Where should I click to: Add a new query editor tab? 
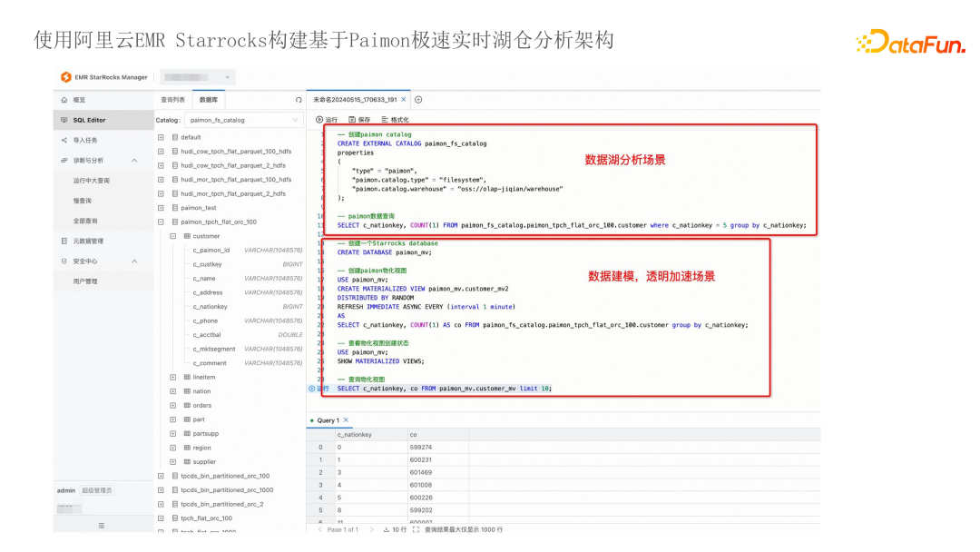[418, 100]
